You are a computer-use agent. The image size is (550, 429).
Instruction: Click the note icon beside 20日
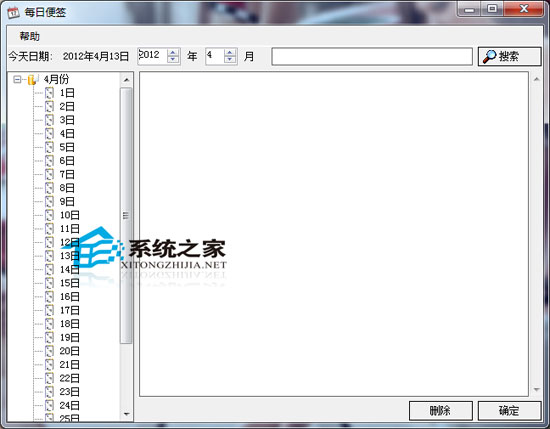click(49, 351)
